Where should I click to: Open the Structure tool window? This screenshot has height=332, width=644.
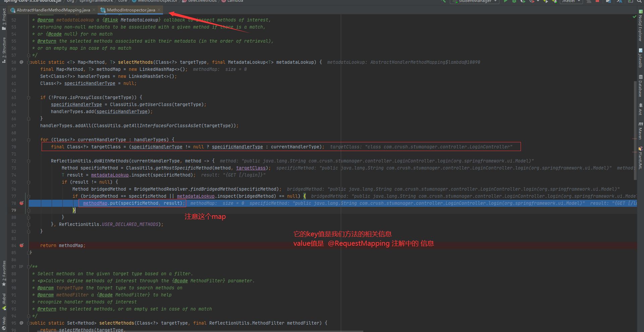[x=4, y=50]
